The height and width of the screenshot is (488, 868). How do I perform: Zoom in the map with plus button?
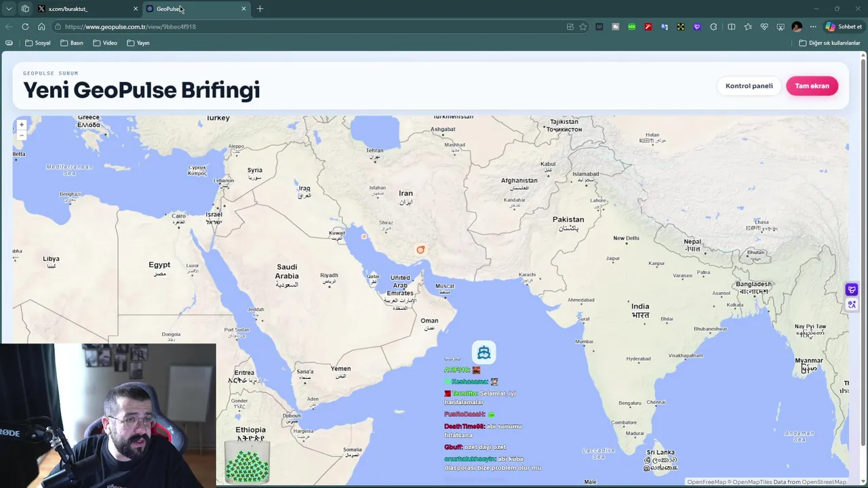click(x=22, y=125)
